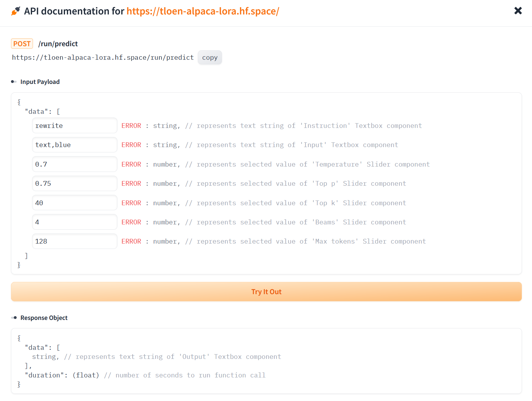The width and height of the screenshot is (532, 401).
Task: Select the ERROR label next to Instruction field
Action: click(x=131, y=125)
